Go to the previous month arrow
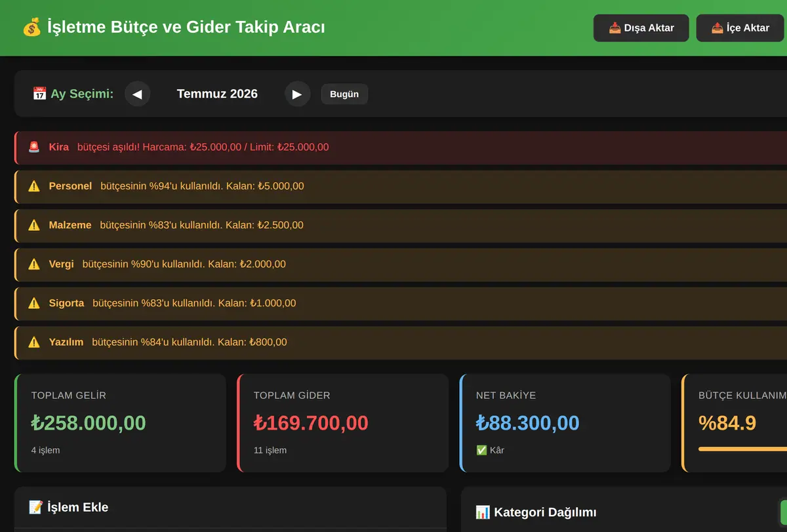Image resolution: width=787 pixels, height=532 pixels. click(137, 94)
